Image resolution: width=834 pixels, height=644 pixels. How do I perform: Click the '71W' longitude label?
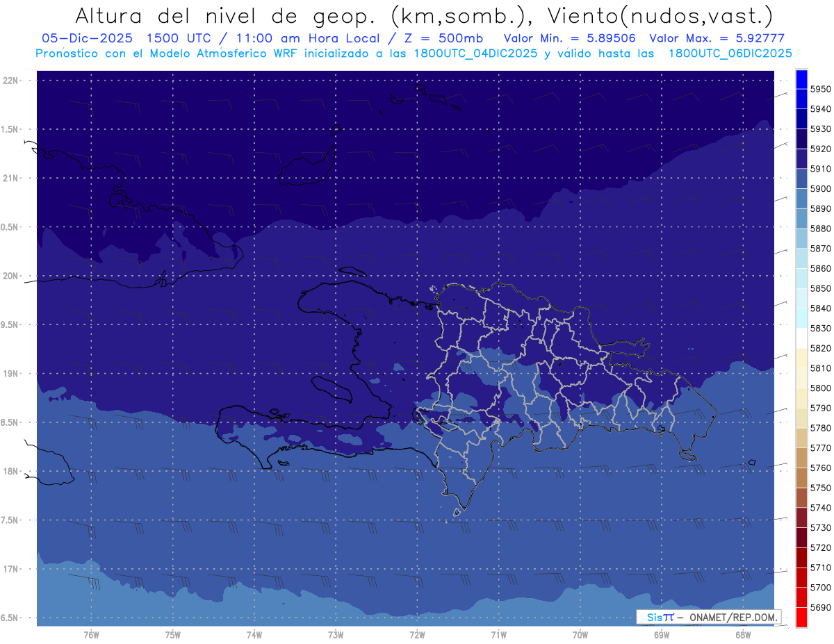(498, 635)
